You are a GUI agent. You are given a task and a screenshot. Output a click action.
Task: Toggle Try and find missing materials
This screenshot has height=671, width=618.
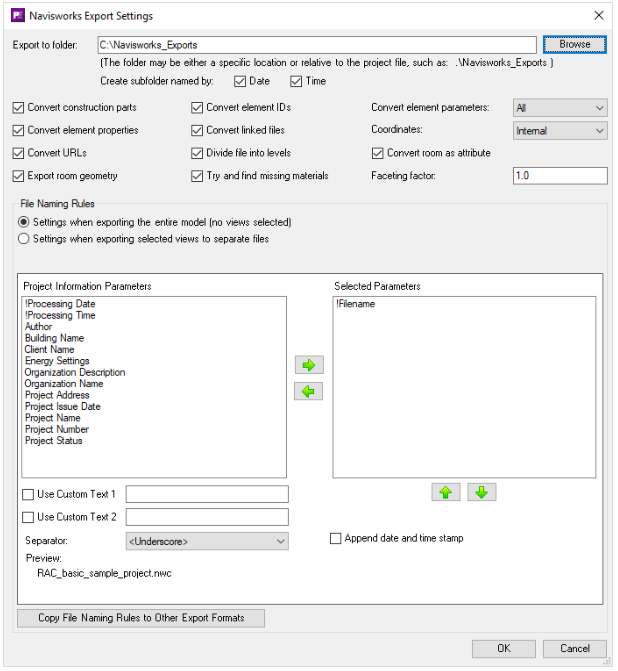click(197, 176)
